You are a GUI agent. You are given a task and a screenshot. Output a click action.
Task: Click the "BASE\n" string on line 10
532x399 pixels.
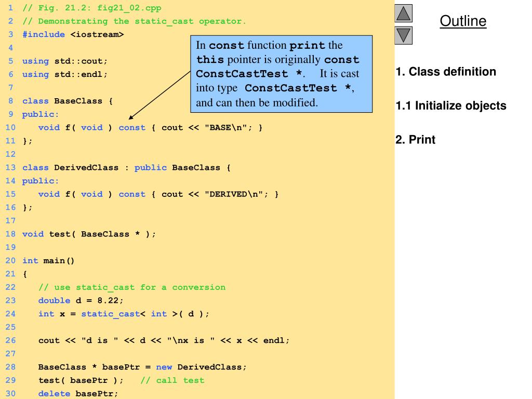click(x=228, y=128)
